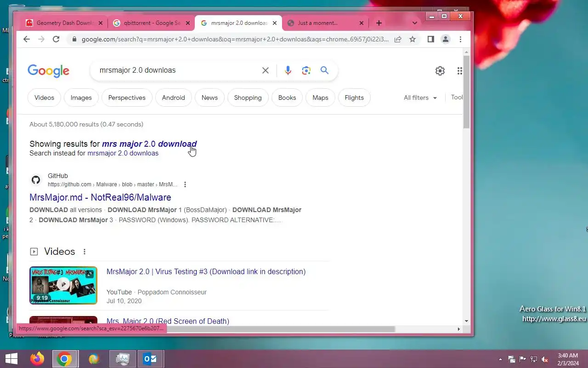Filter results by Videos
The image size is (588, 368).
pyautogui.click(x=44, y=98)
